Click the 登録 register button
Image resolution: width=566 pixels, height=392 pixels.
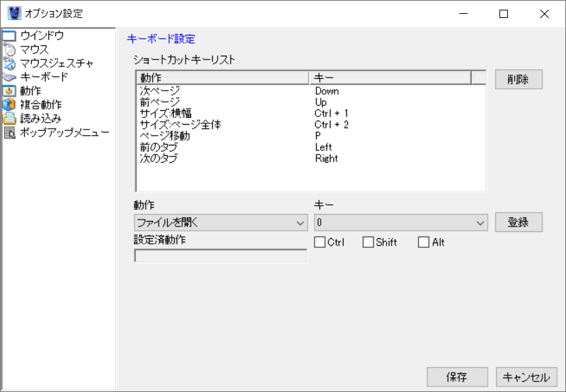519,222
